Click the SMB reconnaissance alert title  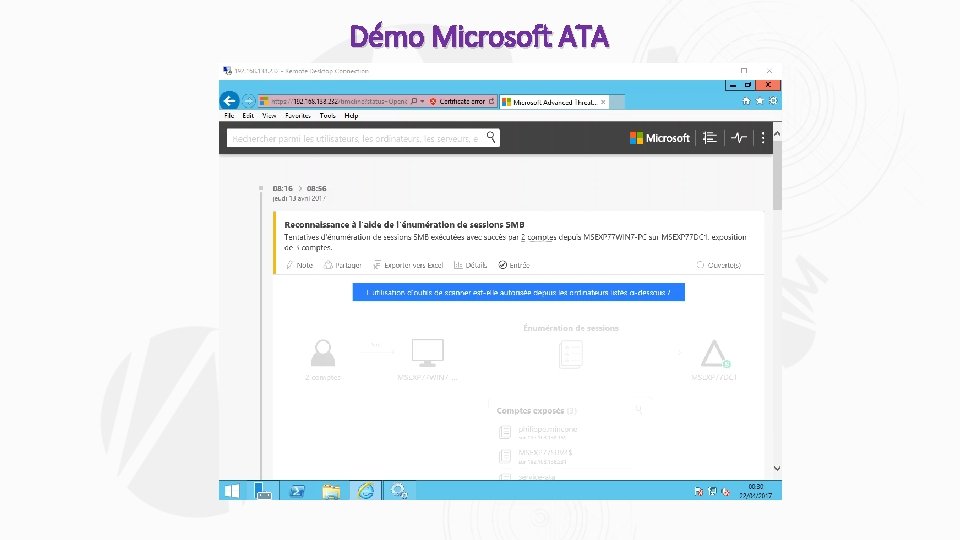tap(404, 225)
